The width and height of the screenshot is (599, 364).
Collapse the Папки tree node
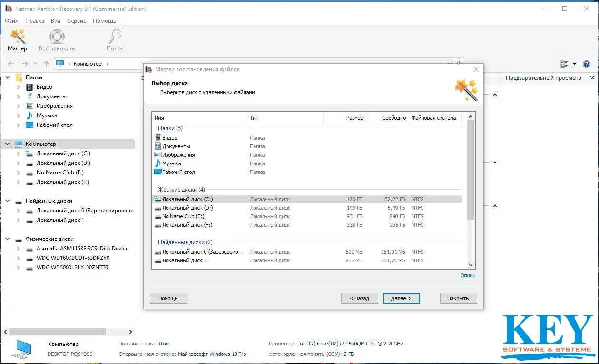[x=8, y=77]
